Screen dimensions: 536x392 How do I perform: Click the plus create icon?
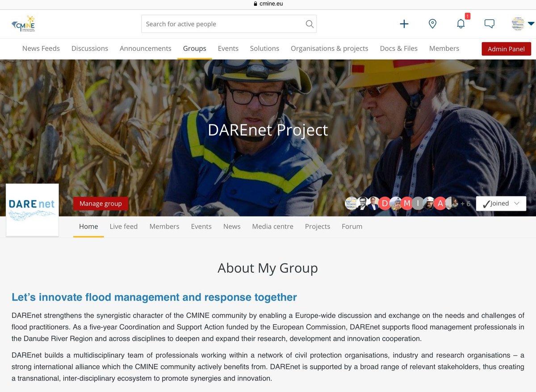click(404, 24)
